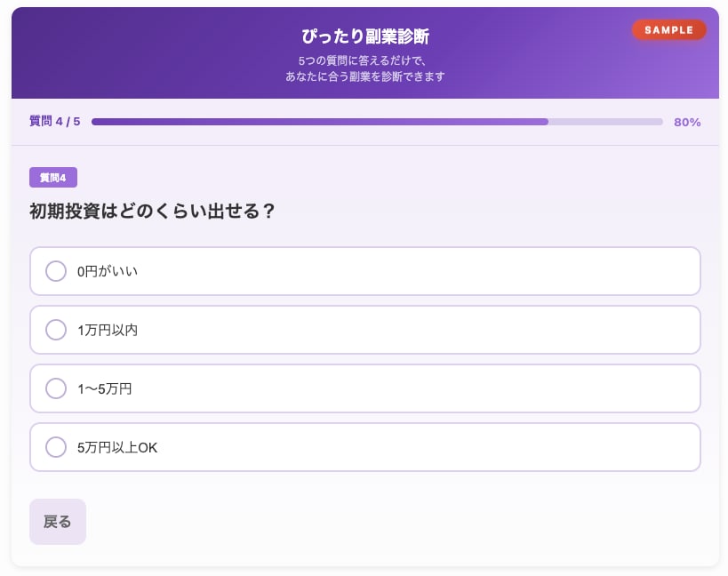
Task: Pick the 1〜5万円 radio option
Action: point(56,388)
